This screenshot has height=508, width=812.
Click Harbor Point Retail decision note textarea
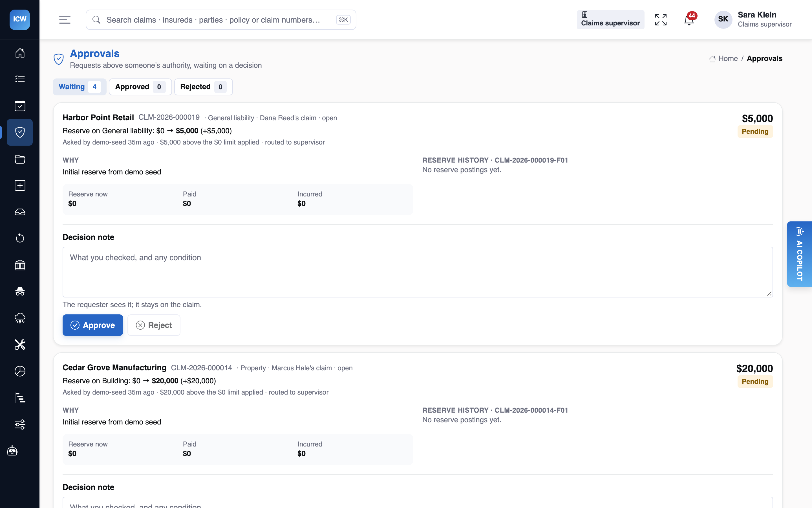coord(417,272)
